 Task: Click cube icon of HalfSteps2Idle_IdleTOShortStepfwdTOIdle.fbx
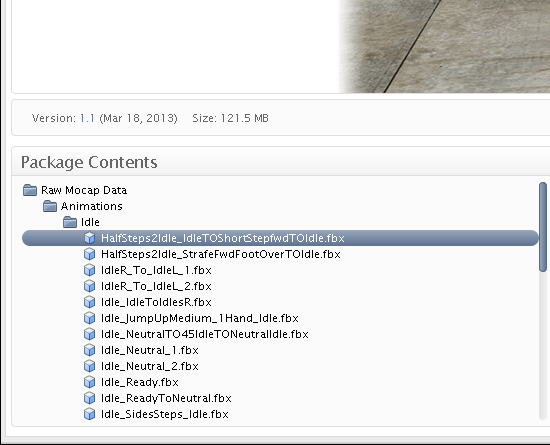[x=89, y=238]
